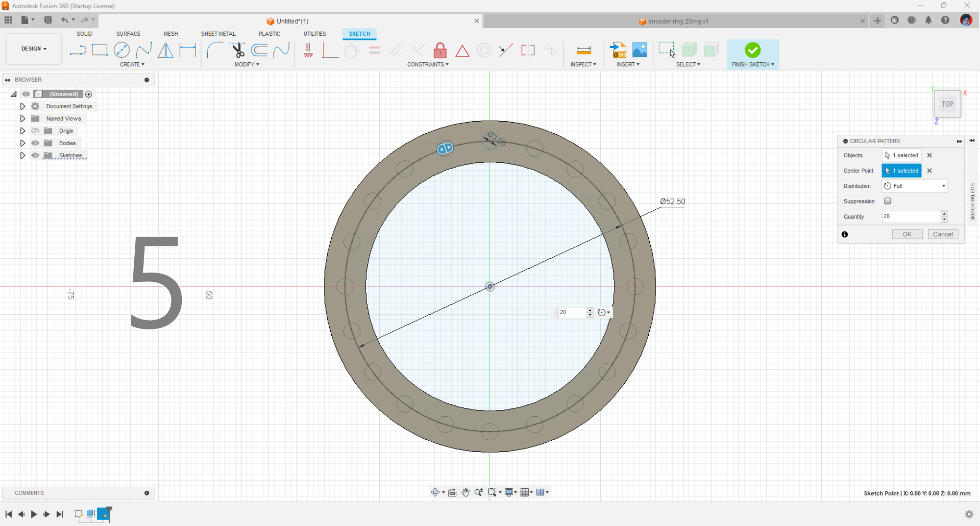This screenshot has width=980, height=526.
Task: Click the TOP face of the view cube
Action: click(948, 104)
